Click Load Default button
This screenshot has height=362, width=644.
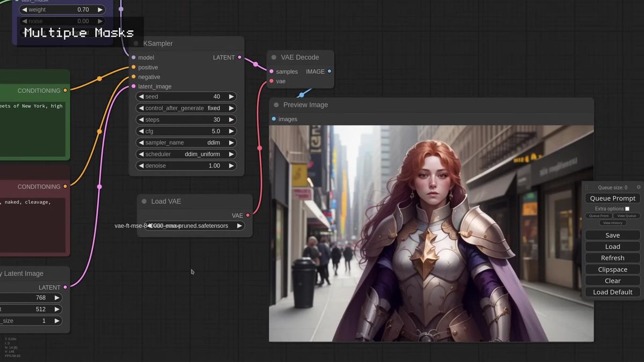coord(612,292)
